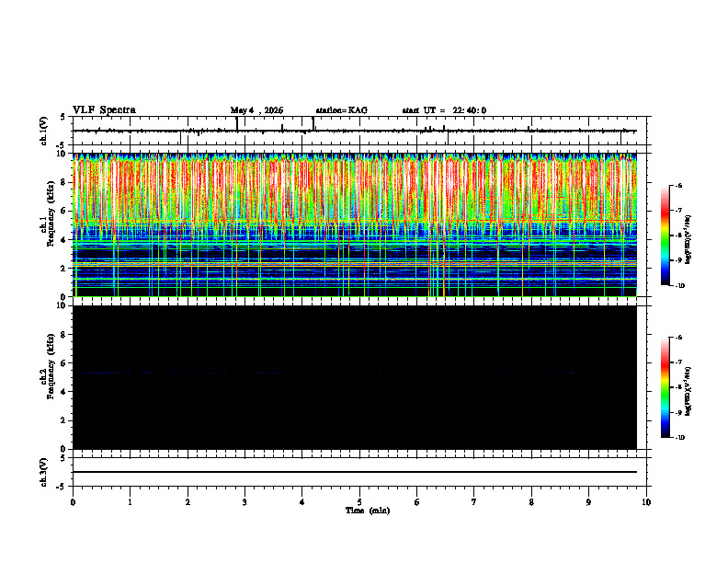Click the ch.1(V) waveform axis label

44,131
